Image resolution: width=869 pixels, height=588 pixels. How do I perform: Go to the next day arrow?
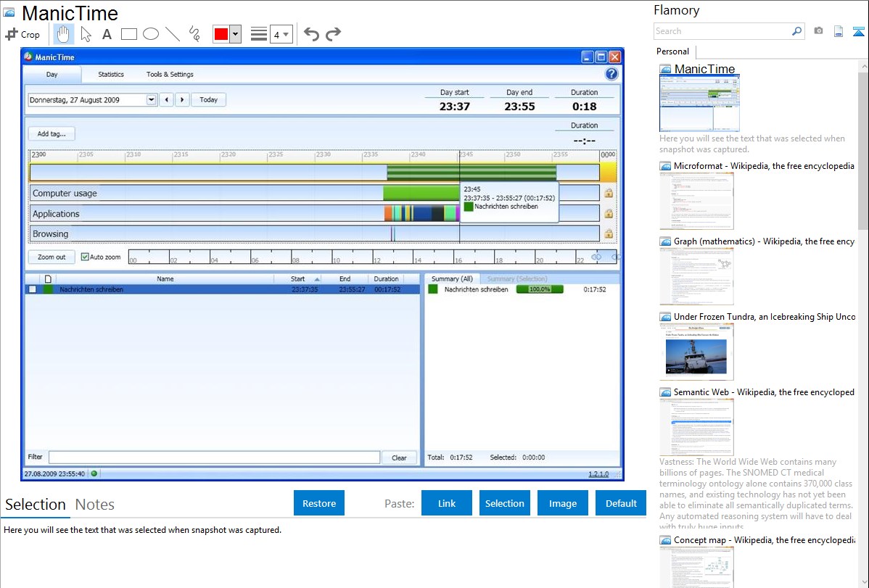tap(182, 100)
